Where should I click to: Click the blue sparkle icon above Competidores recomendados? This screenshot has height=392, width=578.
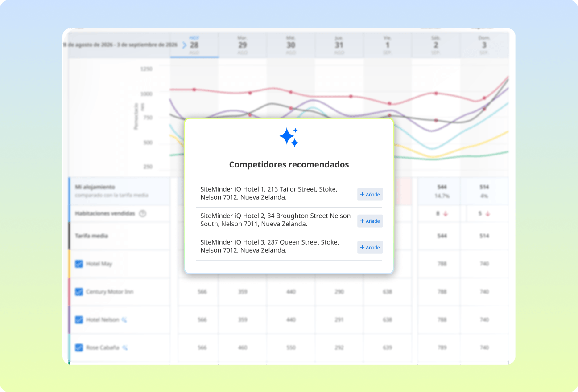[x=289, y=137]
